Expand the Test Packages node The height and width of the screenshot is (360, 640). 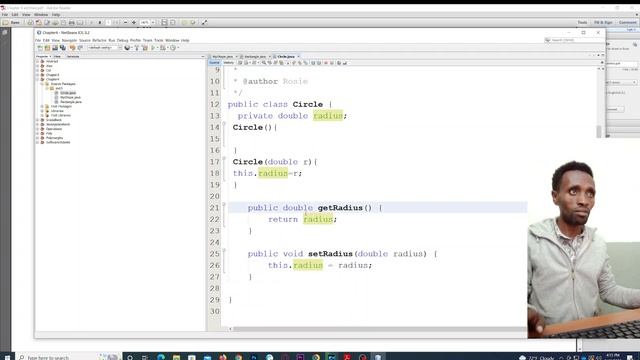point(42,106)
